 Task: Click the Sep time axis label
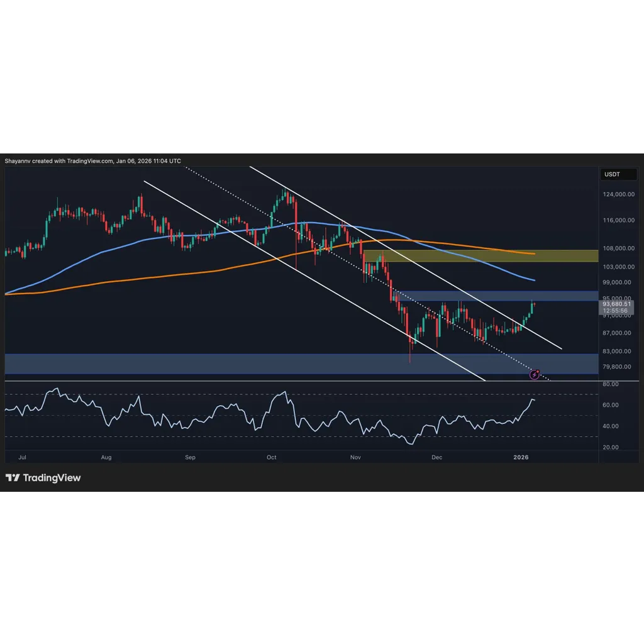pos(190,457)
